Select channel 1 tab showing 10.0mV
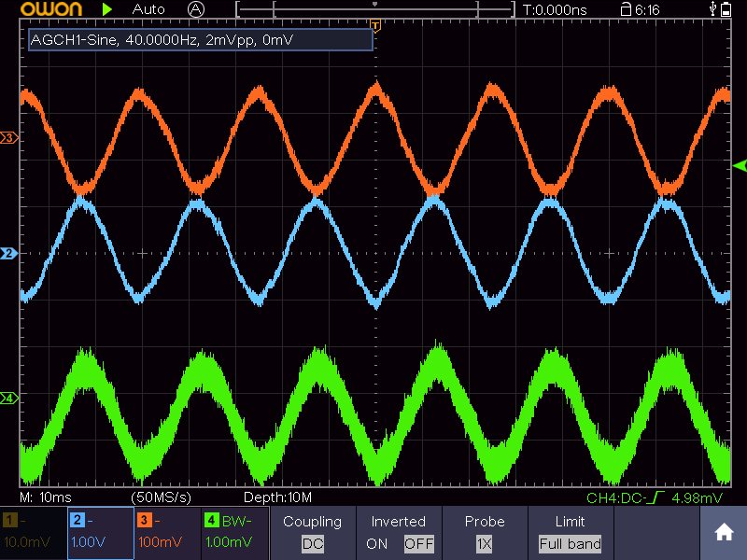This screenshot has height=560, width=747. coord(34,533)
